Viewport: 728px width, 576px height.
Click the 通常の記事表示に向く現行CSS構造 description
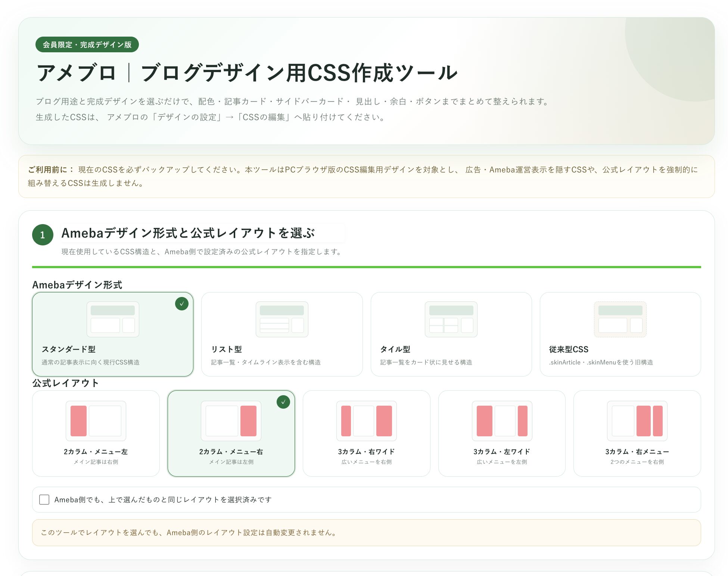click(x=91, y=362)
